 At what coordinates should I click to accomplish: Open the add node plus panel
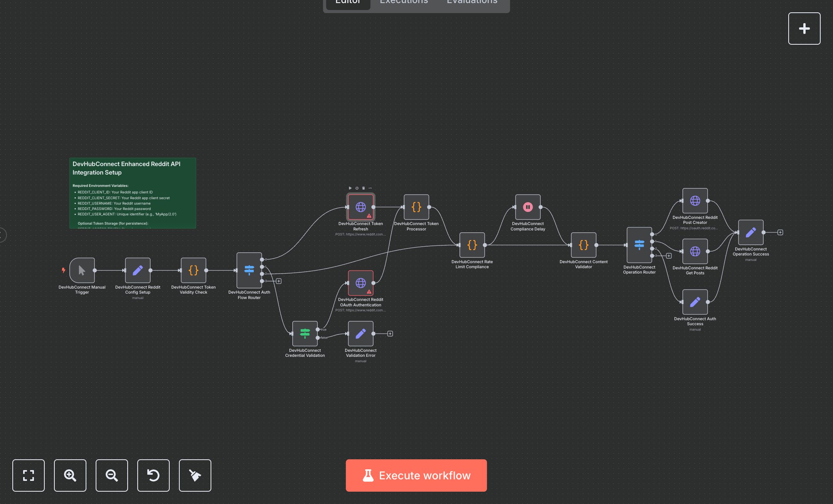804,29
